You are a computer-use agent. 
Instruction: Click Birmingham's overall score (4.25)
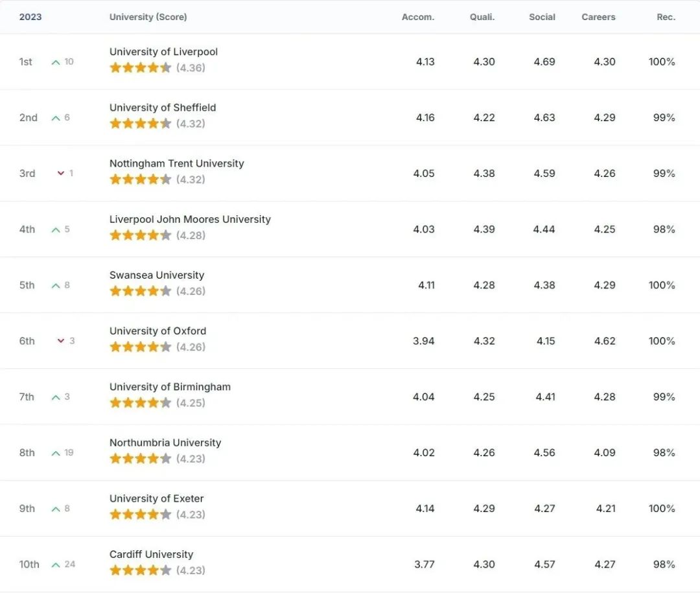(191, 402)
